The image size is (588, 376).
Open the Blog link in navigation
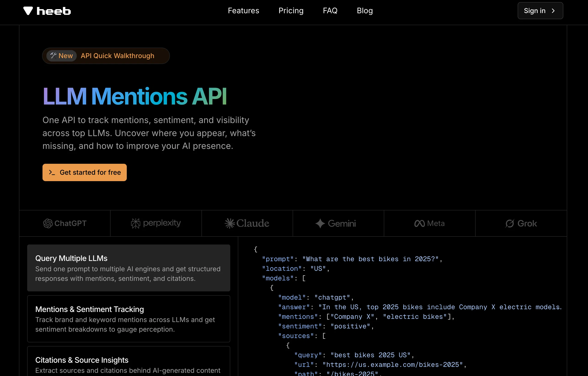(365, 11)
